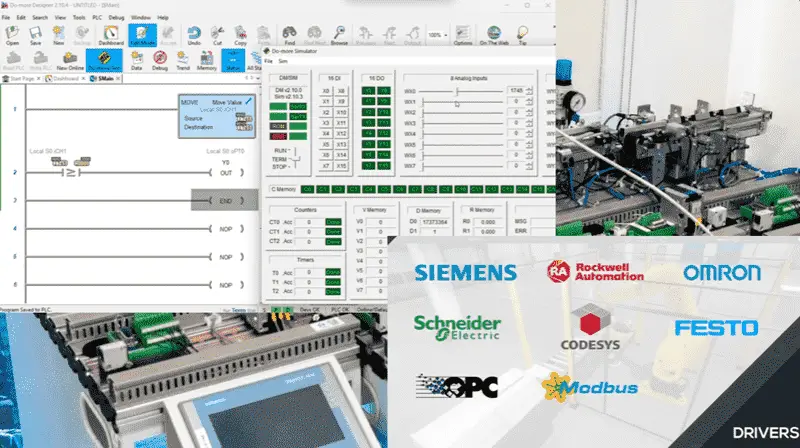Toggle simulator digital input X0
Screen dimensions: 800x448
(326, 91)
